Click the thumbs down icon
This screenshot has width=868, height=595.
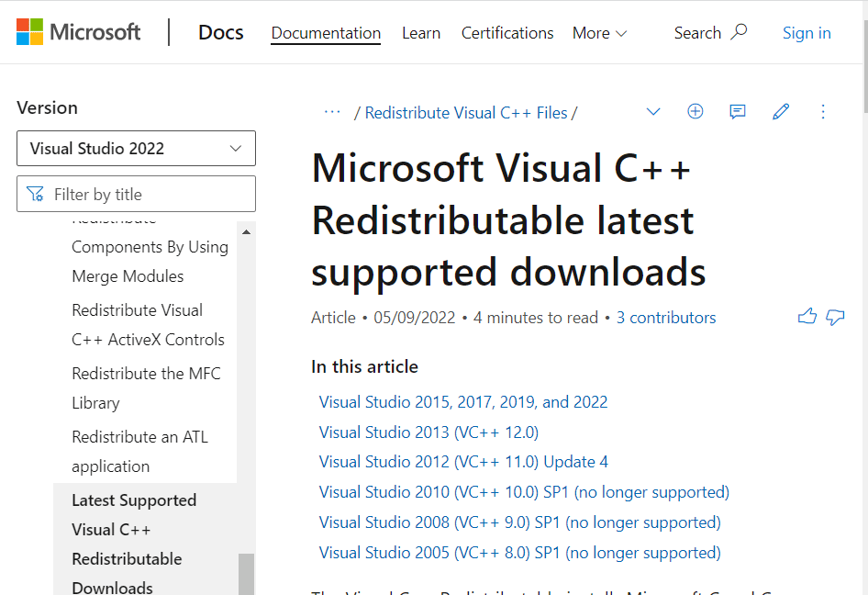point(835,317)
